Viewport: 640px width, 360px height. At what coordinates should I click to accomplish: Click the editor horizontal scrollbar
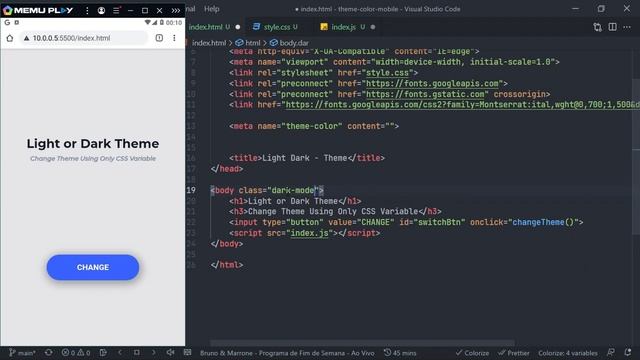pos(362,342)
